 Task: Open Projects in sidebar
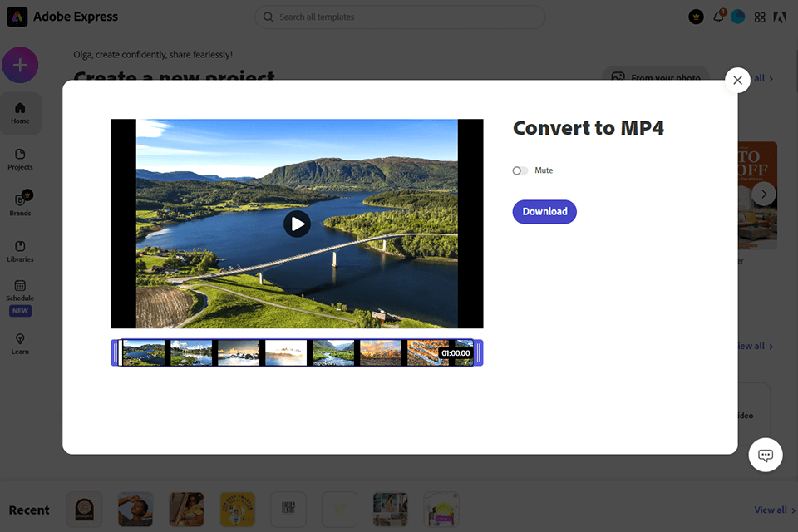tap(20, 160)
